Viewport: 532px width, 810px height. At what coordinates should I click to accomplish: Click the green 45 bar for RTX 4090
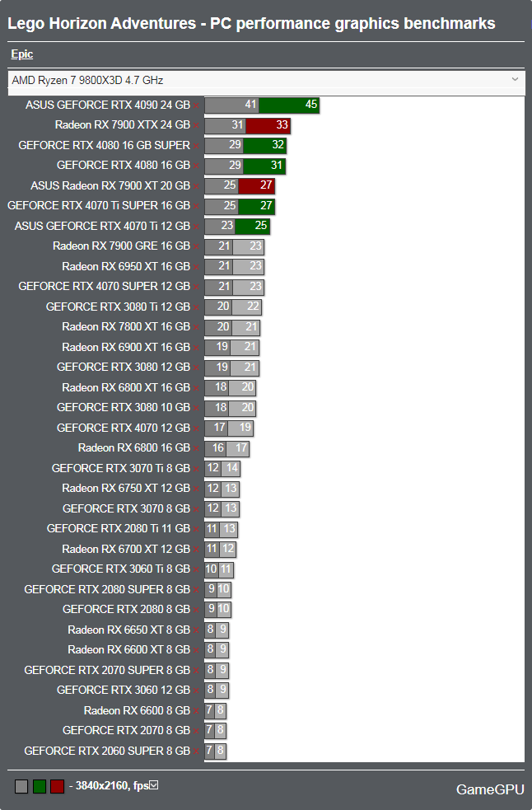click(x=289, y=105)
